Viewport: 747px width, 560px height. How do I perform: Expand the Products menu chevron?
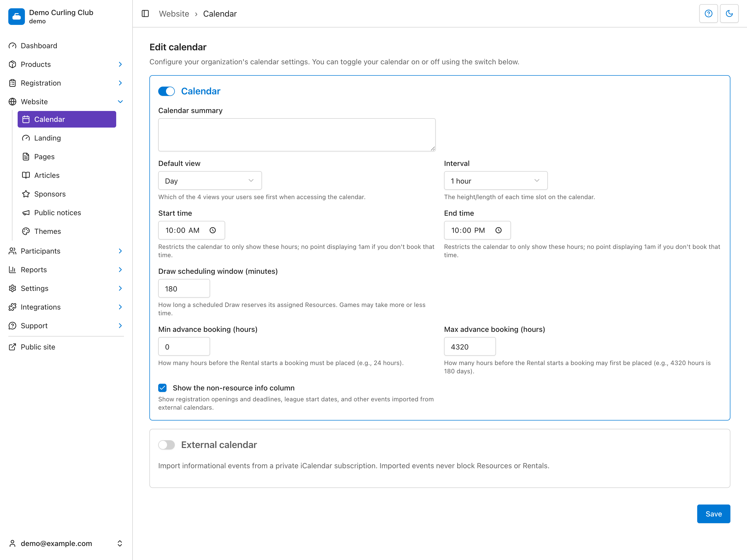120,64
